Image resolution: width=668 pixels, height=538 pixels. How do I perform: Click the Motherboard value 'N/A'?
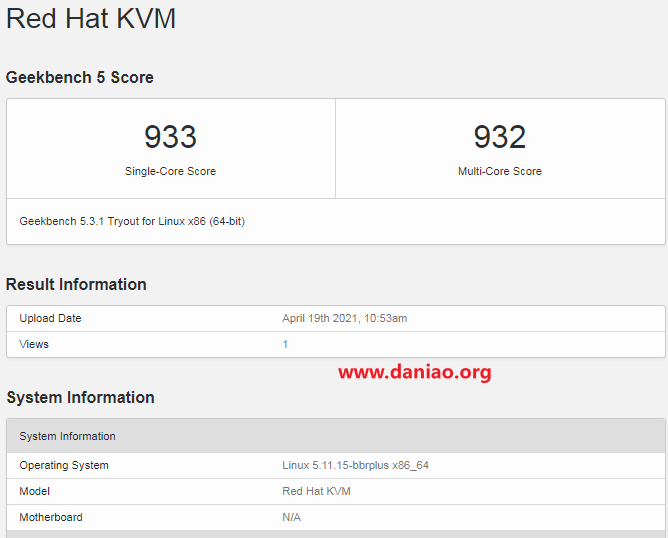[291, 517]
